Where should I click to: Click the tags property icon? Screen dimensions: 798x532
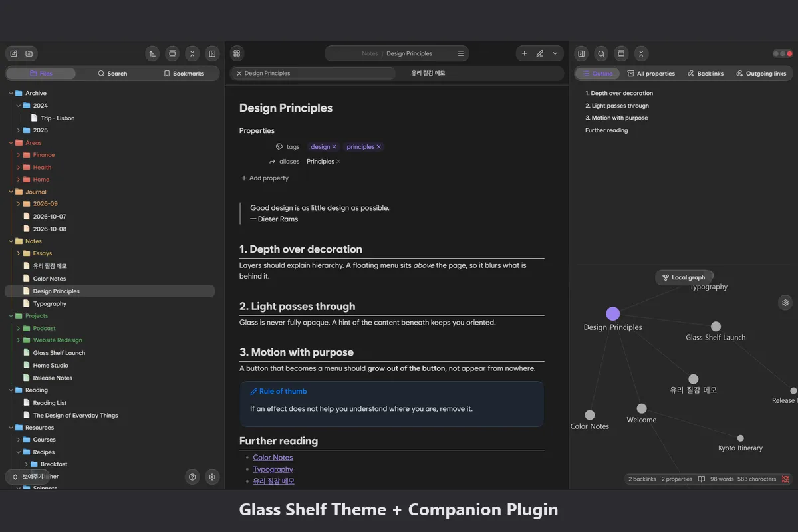coord(279,146)
